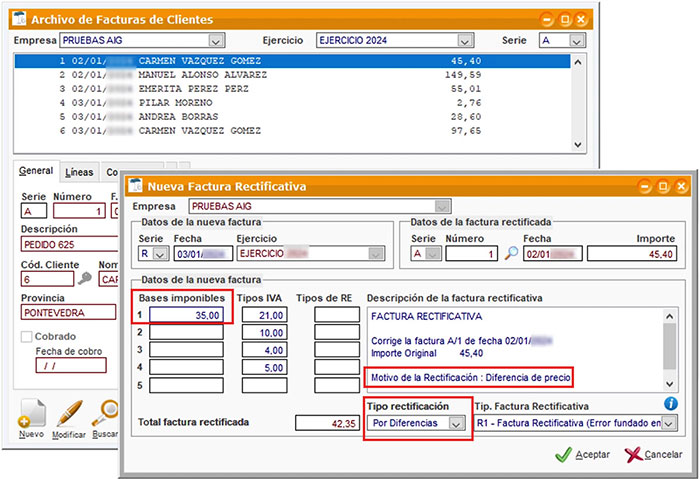Click scroll up arrow in description box

669,317
